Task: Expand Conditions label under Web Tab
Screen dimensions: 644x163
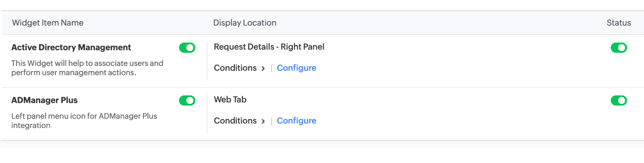Action: 235,121
